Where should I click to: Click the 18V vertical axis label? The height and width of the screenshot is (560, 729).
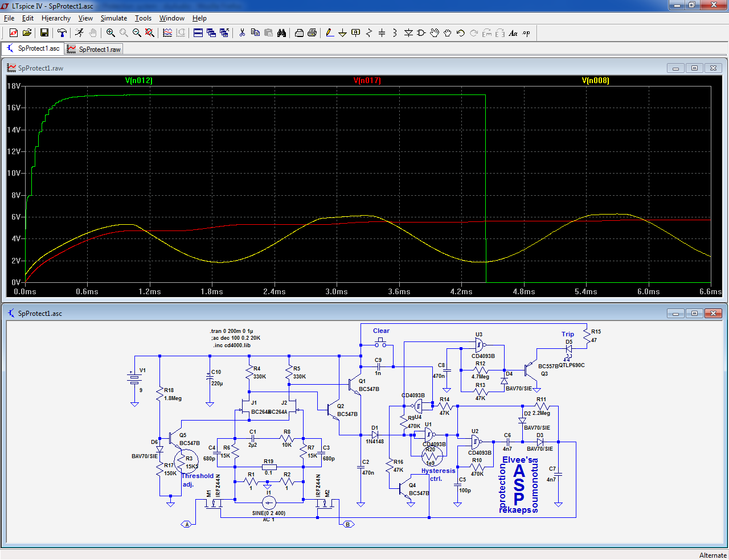click(14, 86)
